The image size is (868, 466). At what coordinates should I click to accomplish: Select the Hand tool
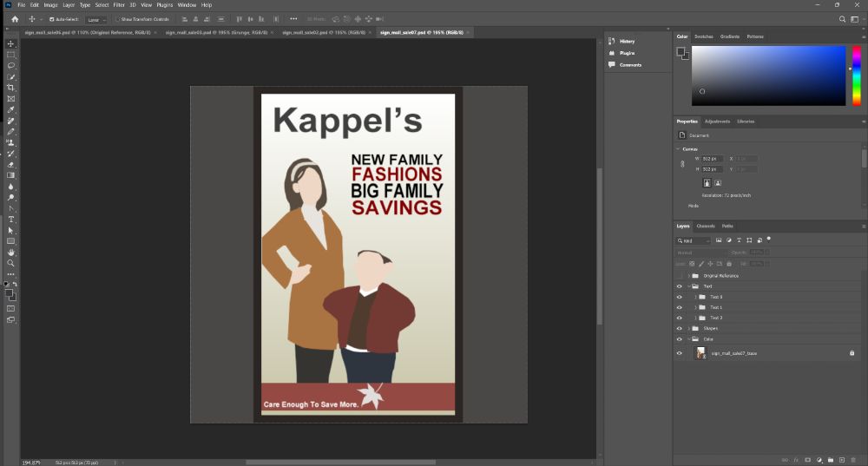tap(10, 253)
